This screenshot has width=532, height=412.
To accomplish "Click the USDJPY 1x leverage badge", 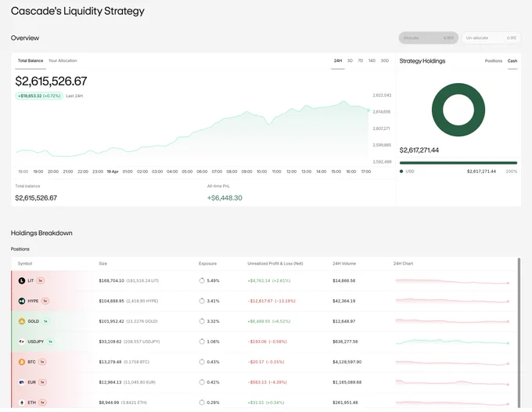I will (x=50, y=342).
